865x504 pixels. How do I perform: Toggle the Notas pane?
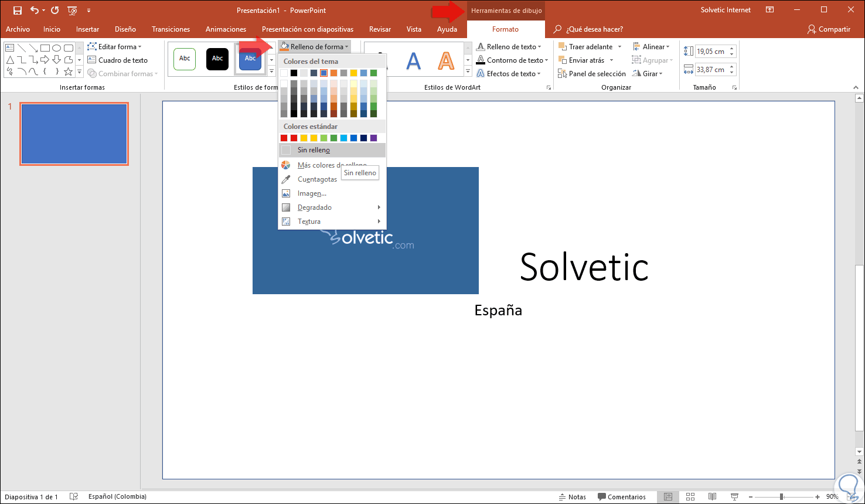click(x=571, y=497)
